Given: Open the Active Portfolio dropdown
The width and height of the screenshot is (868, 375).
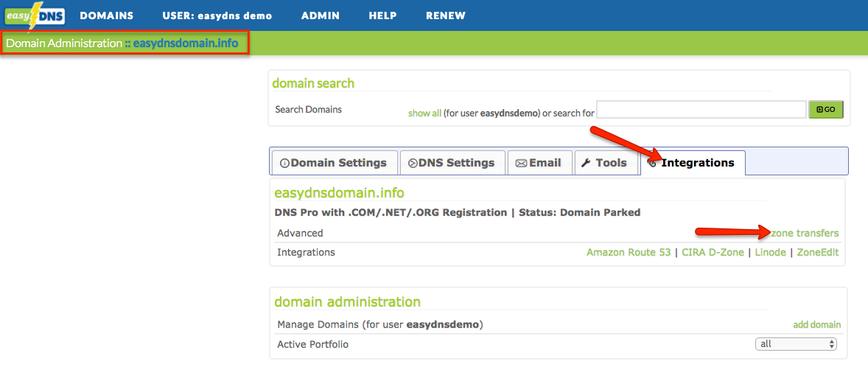Looking at the screenshot, I should click(x=796, y=344).
